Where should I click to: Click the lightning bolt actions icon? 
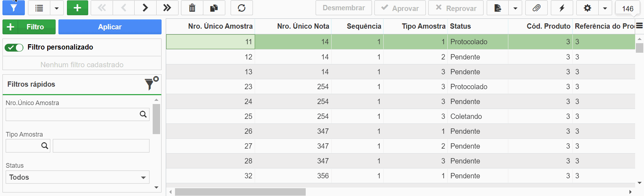(562, 8)
